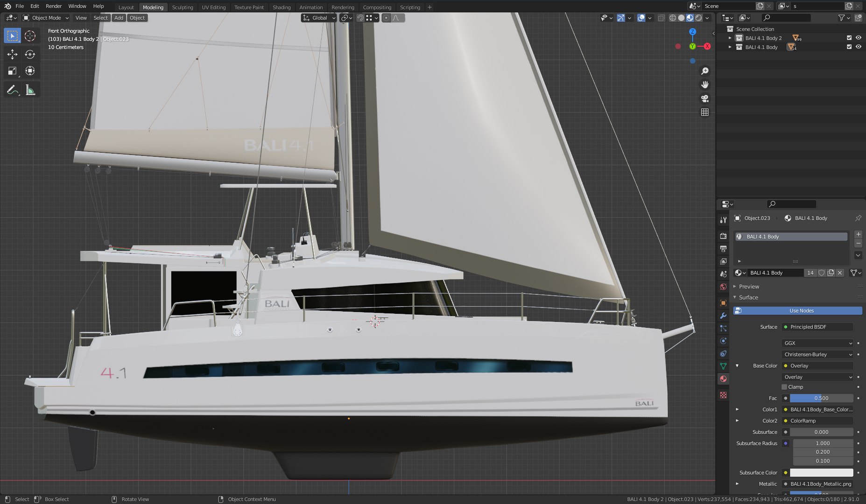Toggle the camera view icon
This screenshot has width=866, height=504.
[x=705, y=98]
